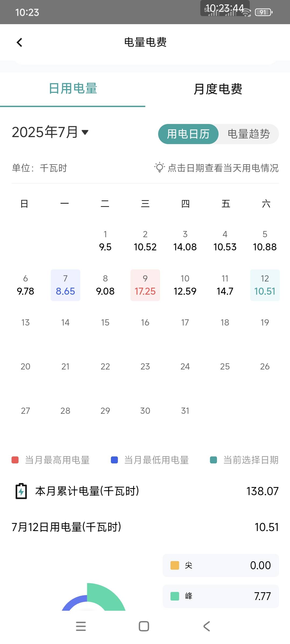Screen dimensions: 290x644
Task: Tap calendar date 24
Action: pyautogui.click(x=185, y=367)
